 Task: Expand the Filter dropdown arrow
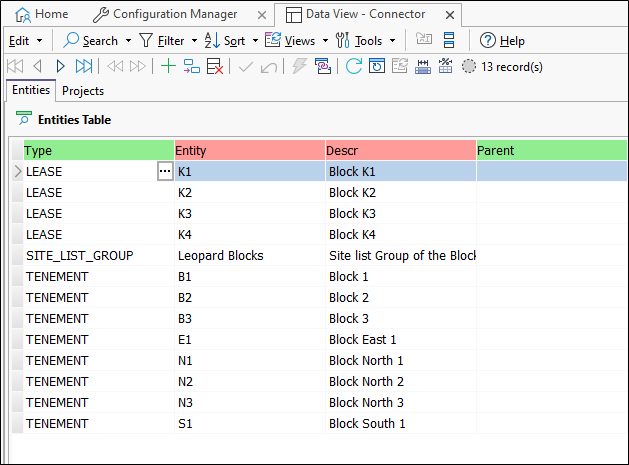(x=194, y=41)
